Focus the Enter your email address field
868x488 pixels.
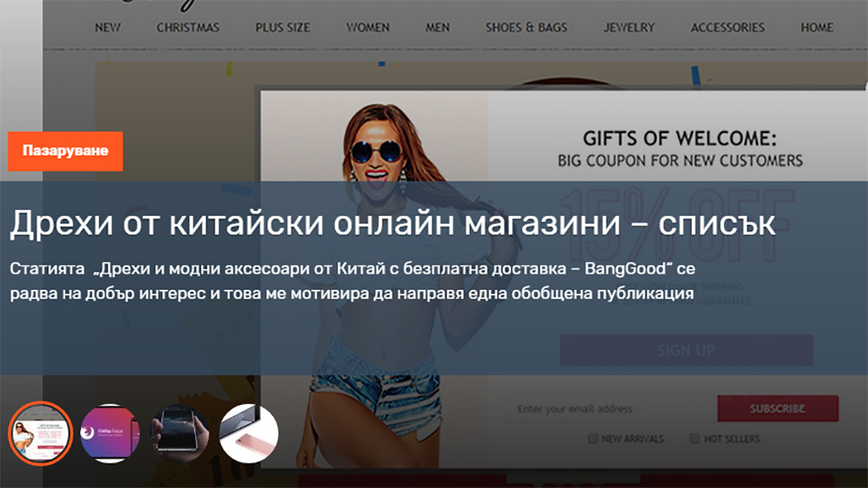[610, 409]
